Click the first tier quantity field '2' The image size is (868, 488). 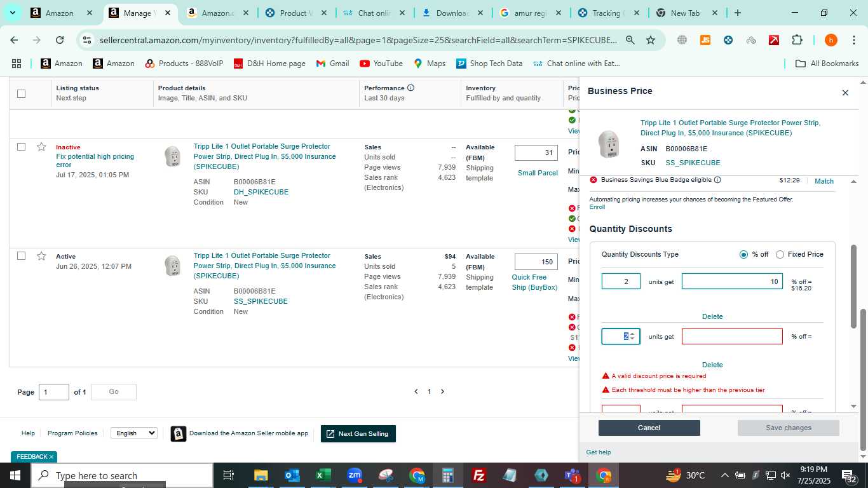click(x=621, y=281)
